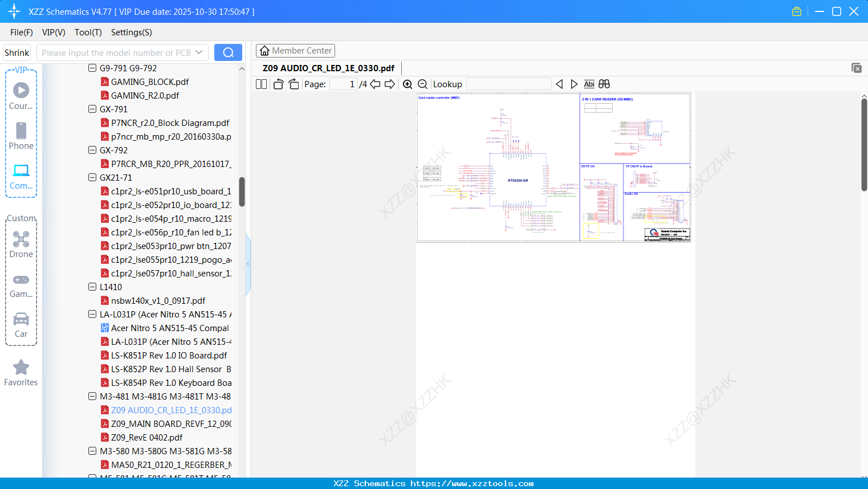Click the yellow briefcase icon in title bar
868x489 pixels.
click(x=797, y=11)
